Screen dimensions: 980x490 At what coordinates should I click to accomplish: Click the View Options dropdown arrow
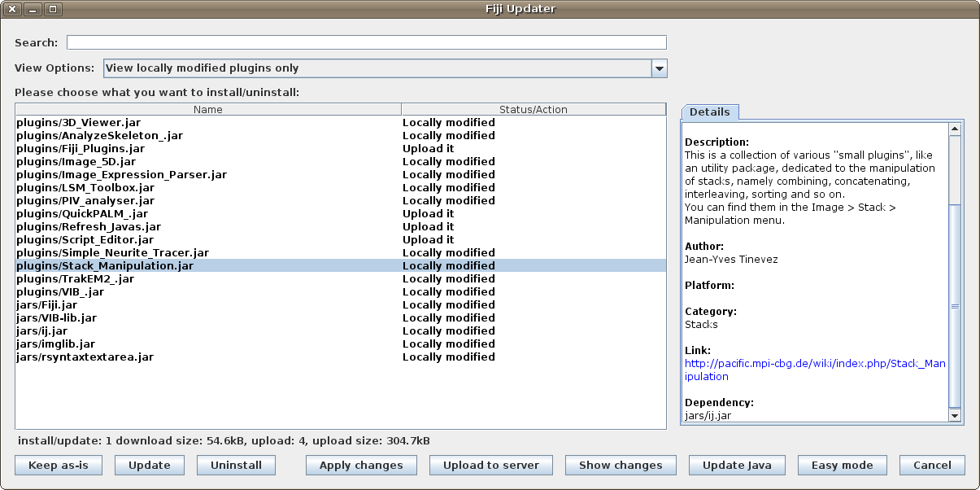tap(660, 68)
